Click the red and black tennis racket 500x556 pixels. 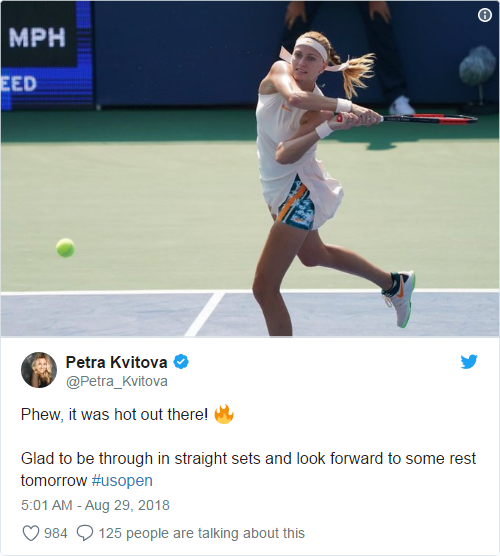[406, 118]
